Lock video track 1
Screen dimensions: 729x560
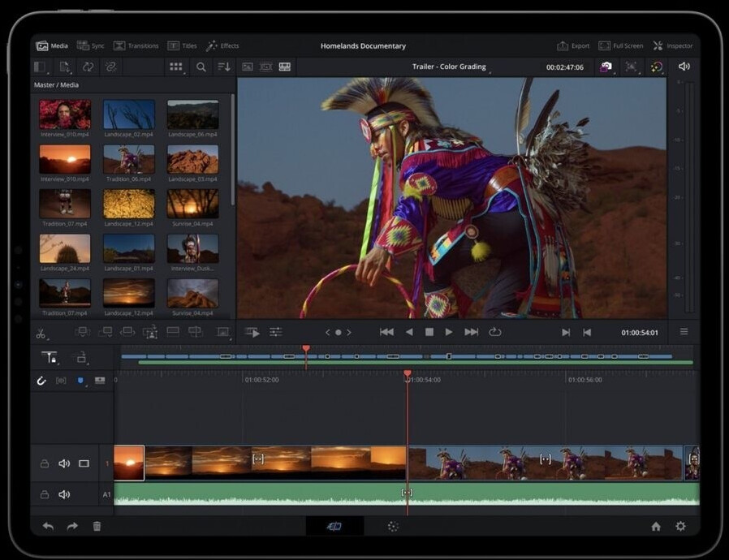pyautogui.click(x=45, y=463)
